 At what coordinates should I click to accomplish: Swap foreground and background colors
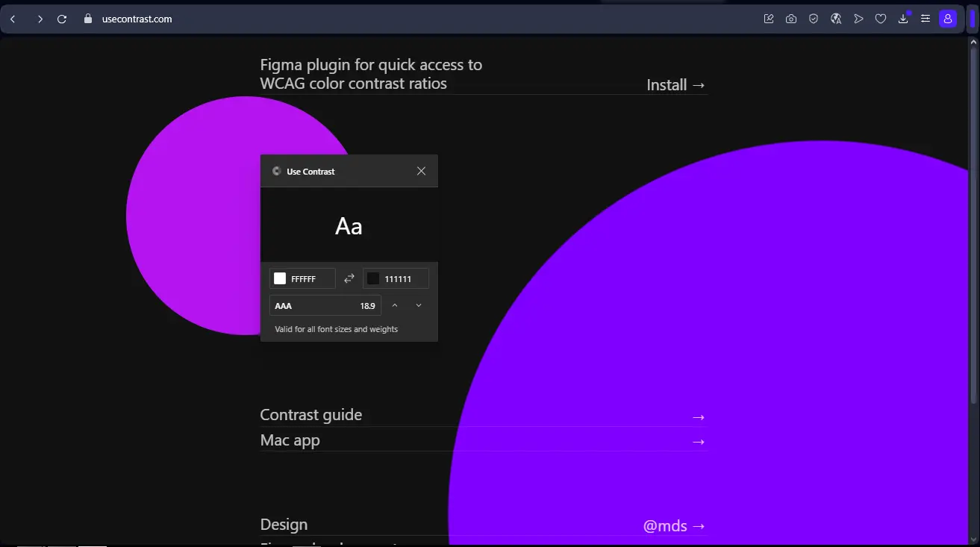[349, 278]
